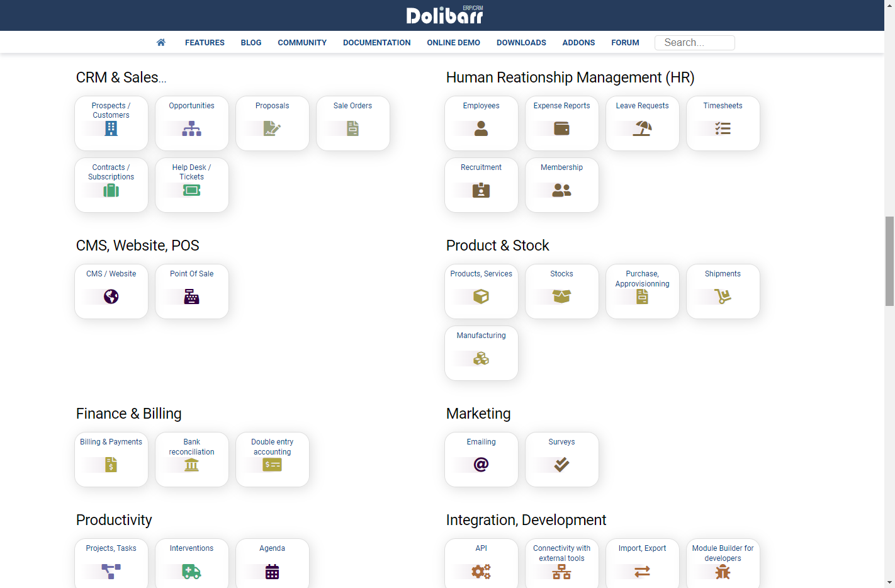
Task: Click the Bank reconciliation label link
Action: [192, 447]
